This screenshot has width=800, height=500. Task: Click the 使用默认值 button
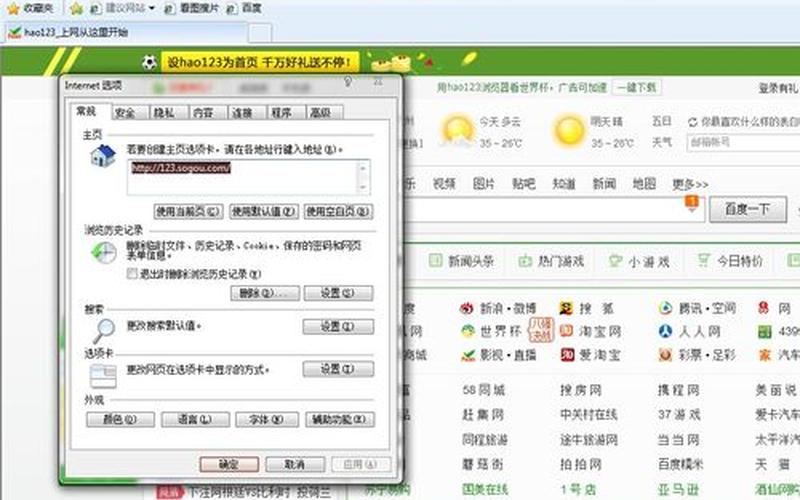click(x=263, y=211)
